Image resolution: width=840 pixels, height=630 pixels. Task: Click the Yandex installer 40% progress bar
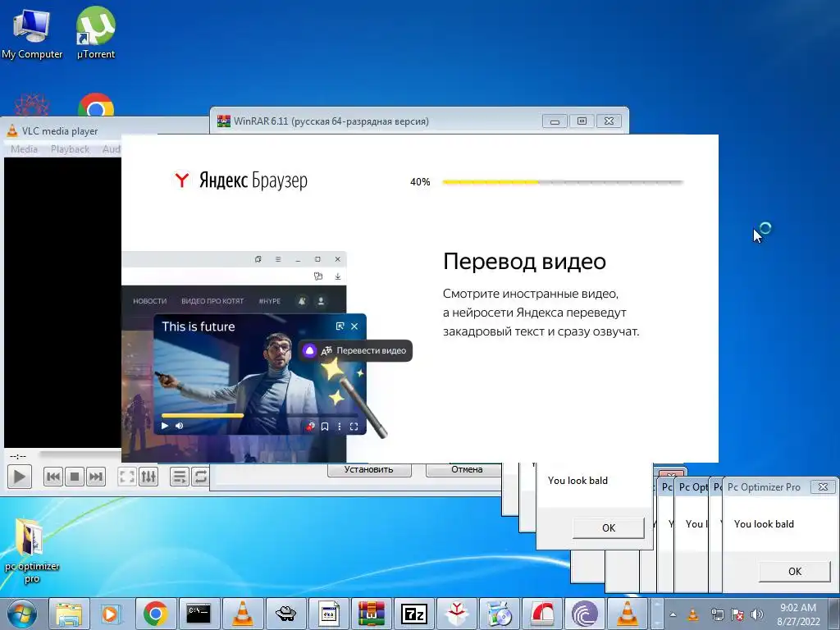tap(563, 182)
